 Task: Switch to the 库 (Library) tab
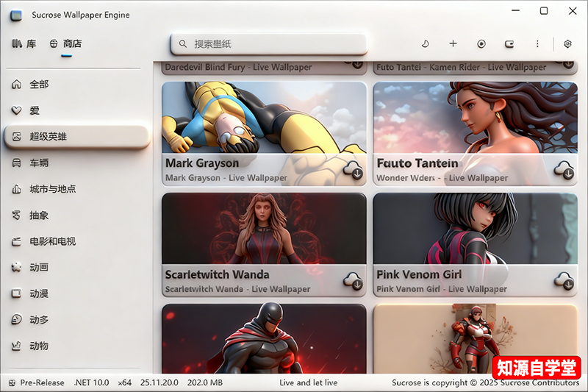click(x=24, y=44)
